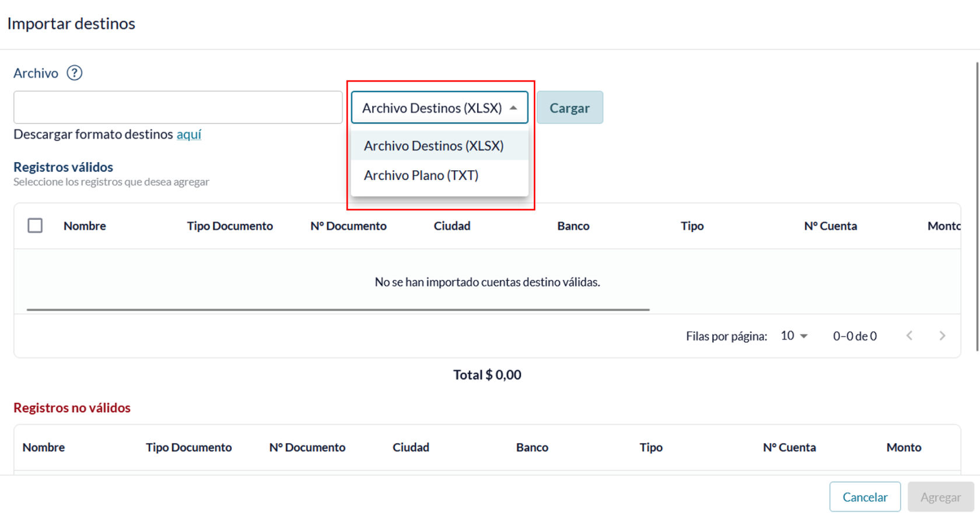Image resolution: width=980 pixels, height=513 pixels.
Task: Choose Archivo Destinos (XLSX) from the list
Action: [x=439, y=146]
